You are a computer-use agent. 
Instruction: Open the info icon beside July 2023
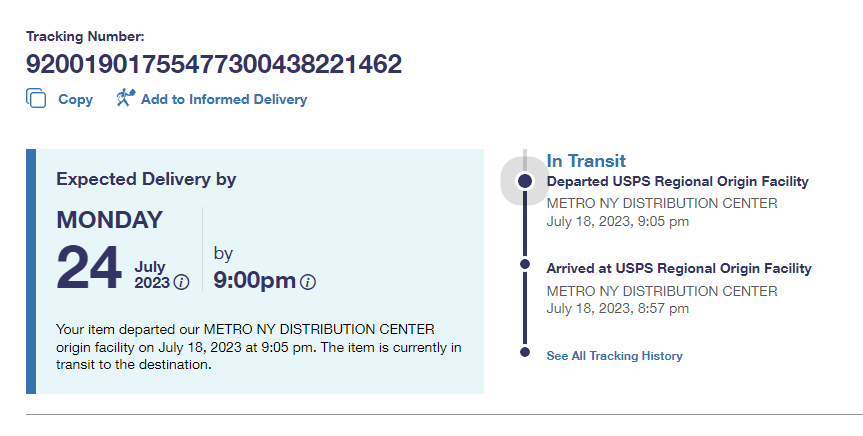click(181, 282)
